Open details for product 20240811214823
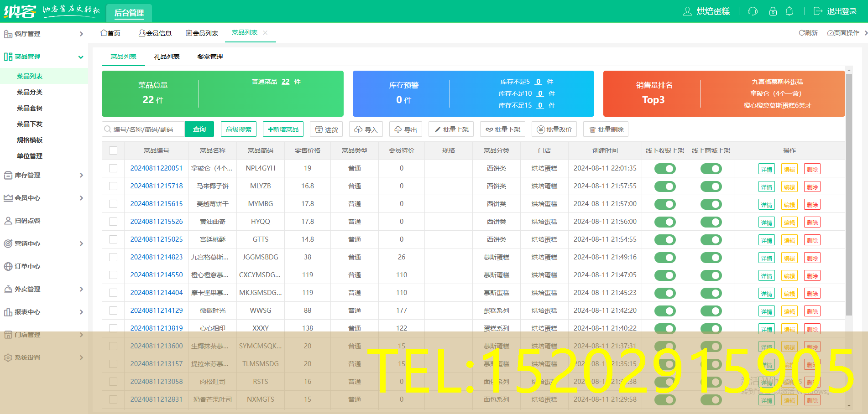 click(766, 257)
